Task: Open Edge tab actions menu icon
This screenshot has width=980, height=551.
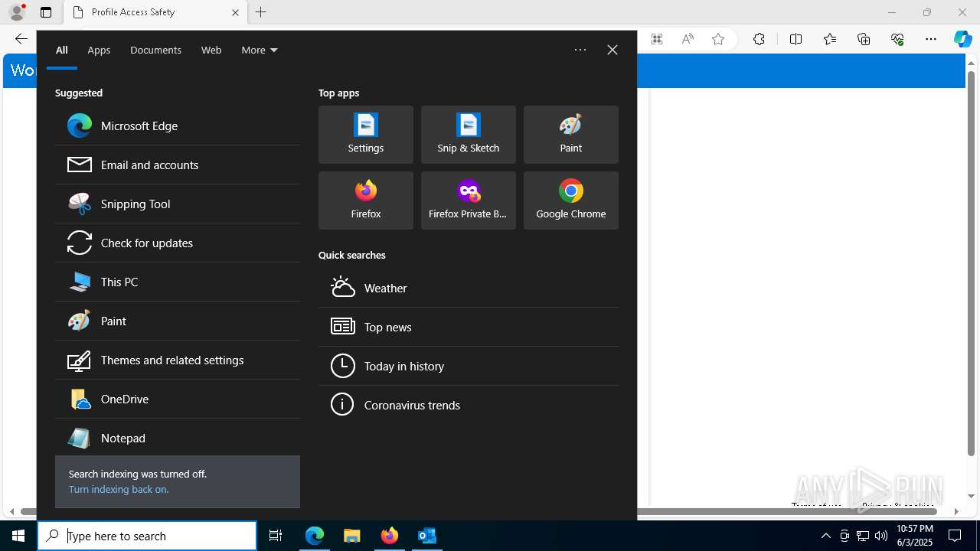Action: (46, 12)
